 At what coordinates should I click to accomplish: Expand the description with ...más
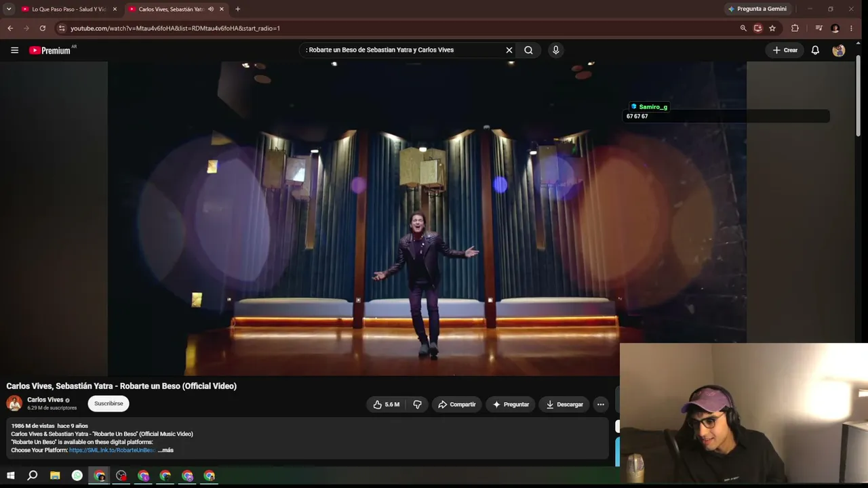[165, 450]
